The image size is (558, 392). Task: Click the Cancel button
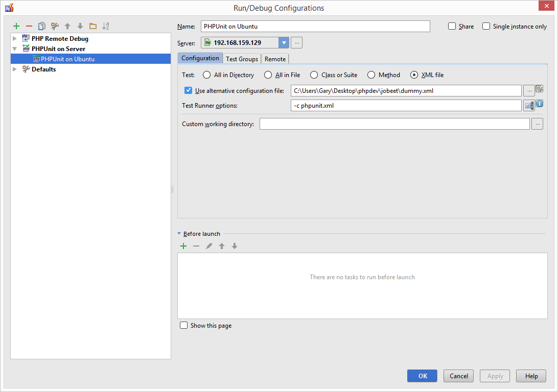[459, 376]
